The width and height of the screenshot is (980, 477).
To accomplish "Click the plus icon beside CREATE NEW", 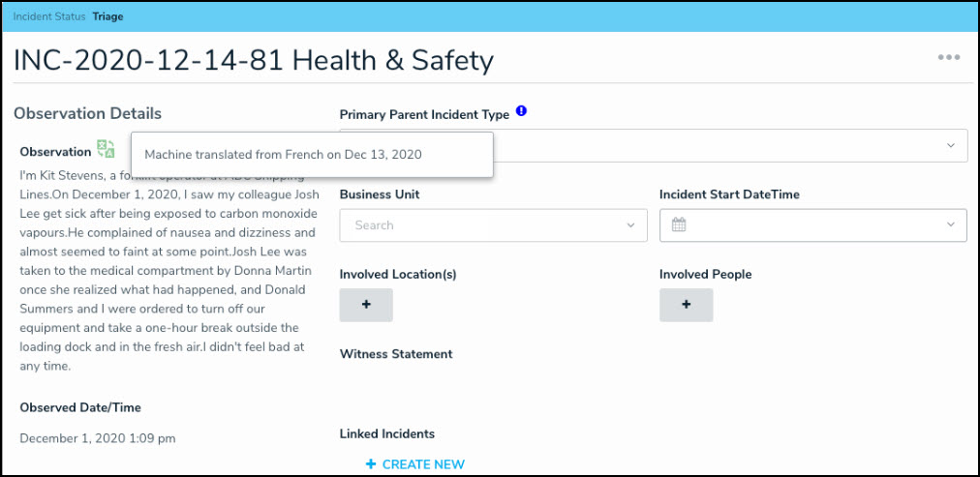I will [370, 464].
